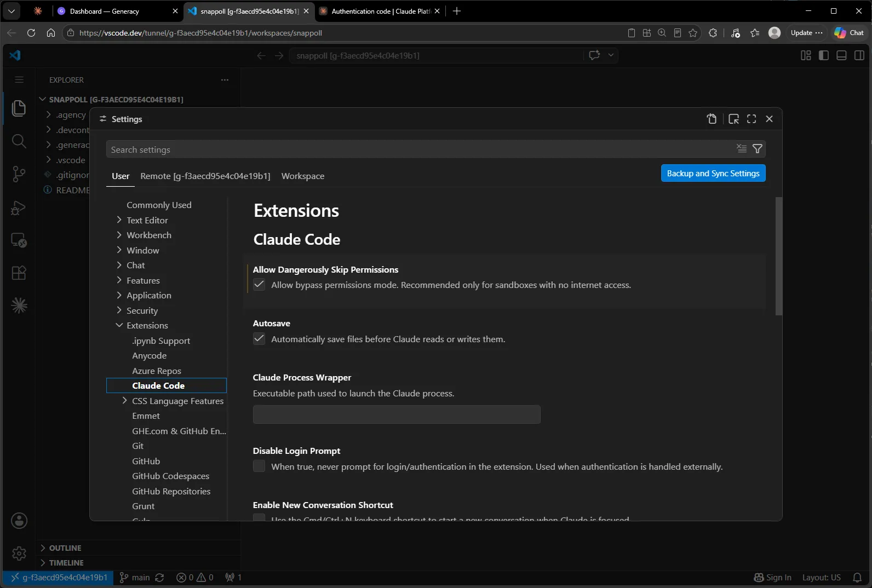The width and height of the screenshot is (872, 588).
Task: Clear settings search input icon
Action: click(742, 149)
